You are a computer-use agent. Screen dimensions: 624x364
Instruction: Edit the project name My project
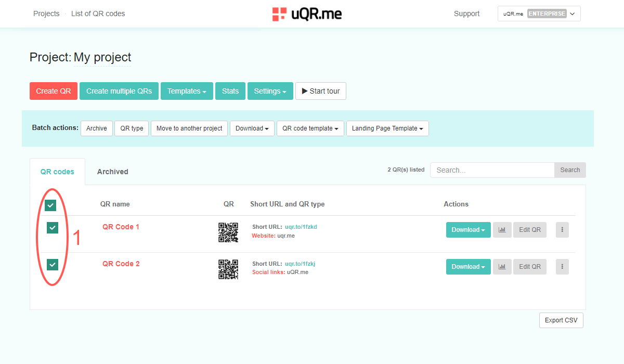click(102, 57)
